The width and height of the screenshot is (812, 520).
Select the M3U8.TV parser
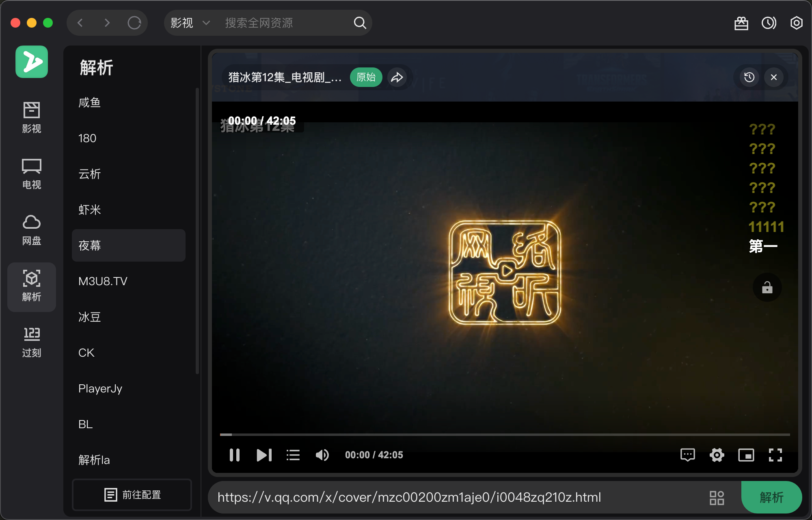click(x=103, y=281)
